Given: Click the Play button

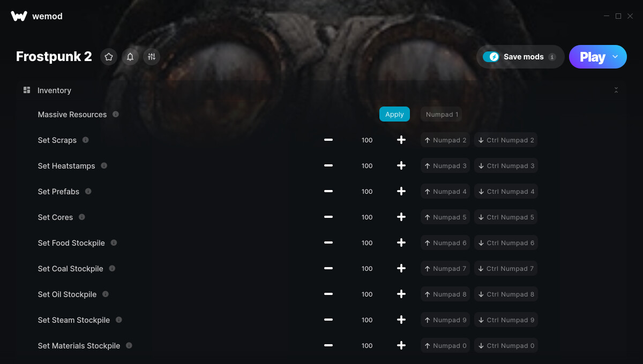Looking at the screenshot, I should [x=592, y=57].
